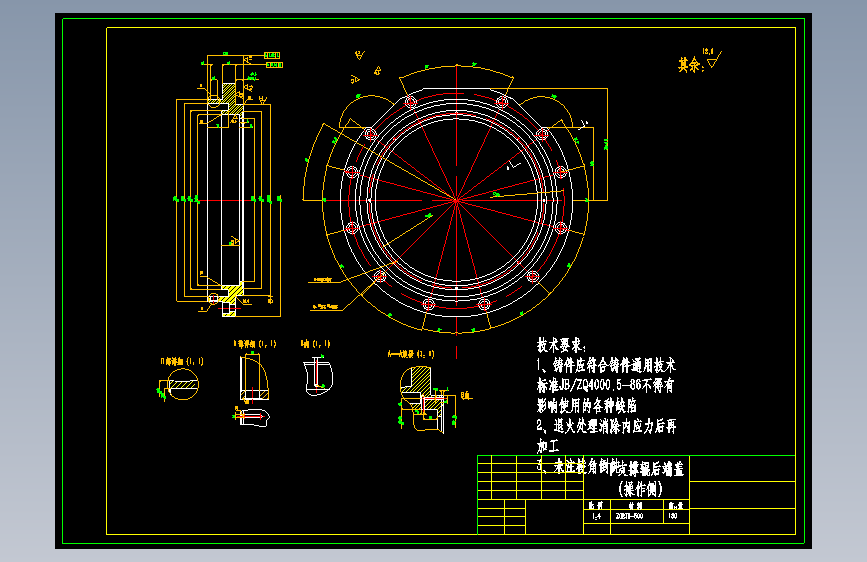867x562 pixels.
Task: Select the circled detail view with hatched bar
Action: (x=181, y=384)
